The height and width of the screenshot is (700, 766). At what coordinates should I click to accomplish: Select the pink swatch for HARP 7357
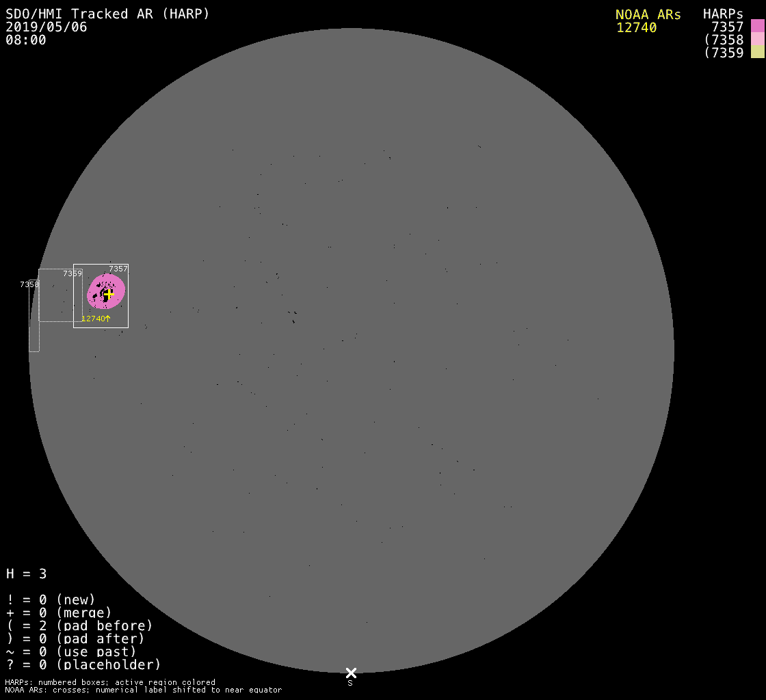click(x=757, y=26)
